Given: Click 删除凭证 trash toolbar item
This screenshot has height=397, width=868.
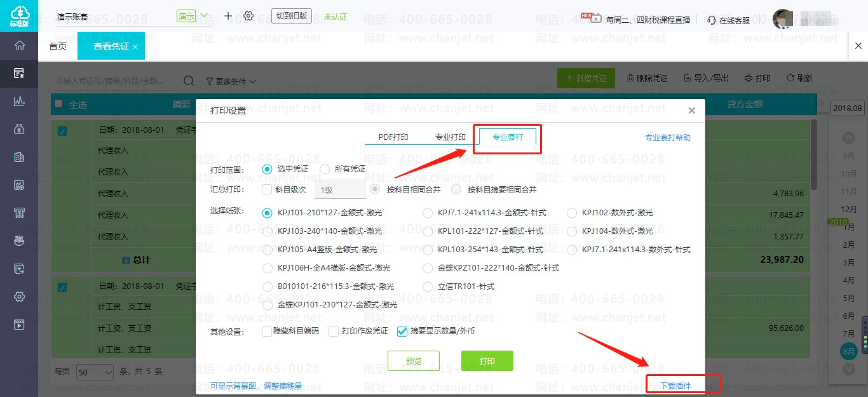Looking at the screenshot, I should 647,78.
